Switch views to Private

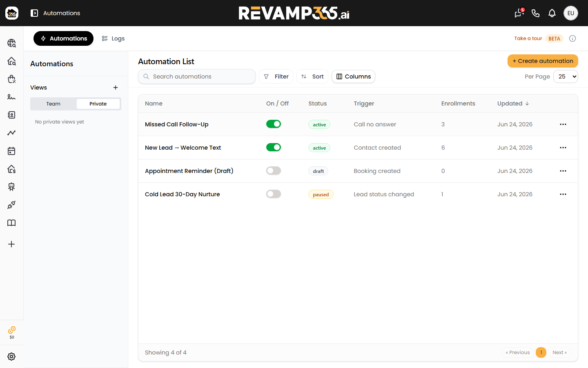click(98, 104)
